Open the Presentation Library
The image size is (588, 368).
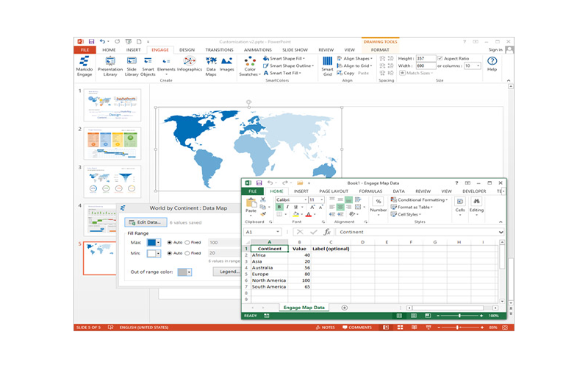110,66
